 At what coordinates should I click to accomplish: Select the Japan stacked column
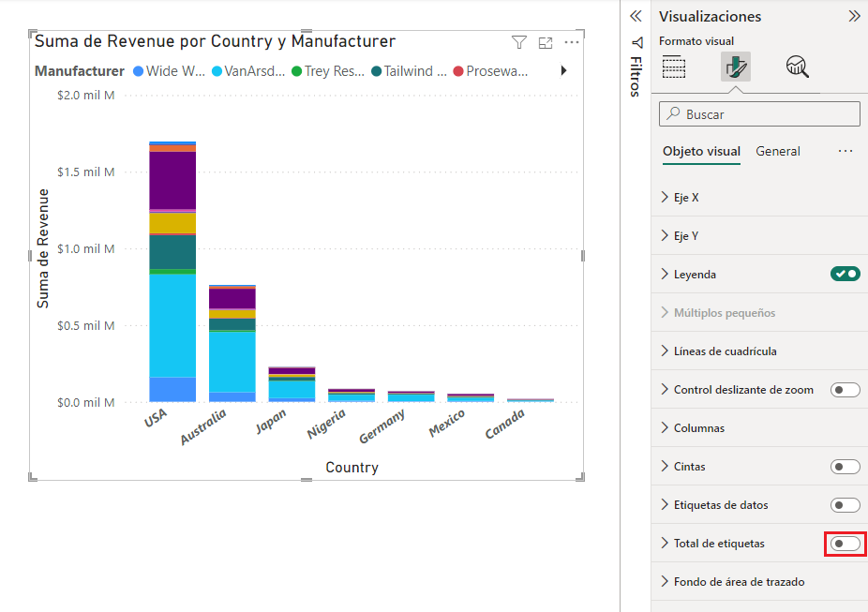[x=292, y=384]
